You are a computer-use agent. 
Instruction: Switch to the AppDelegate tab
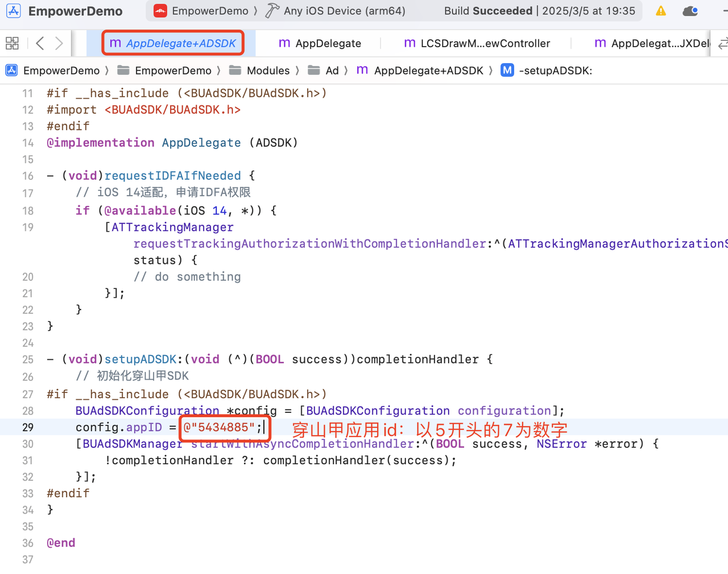[x=320, y=43]
